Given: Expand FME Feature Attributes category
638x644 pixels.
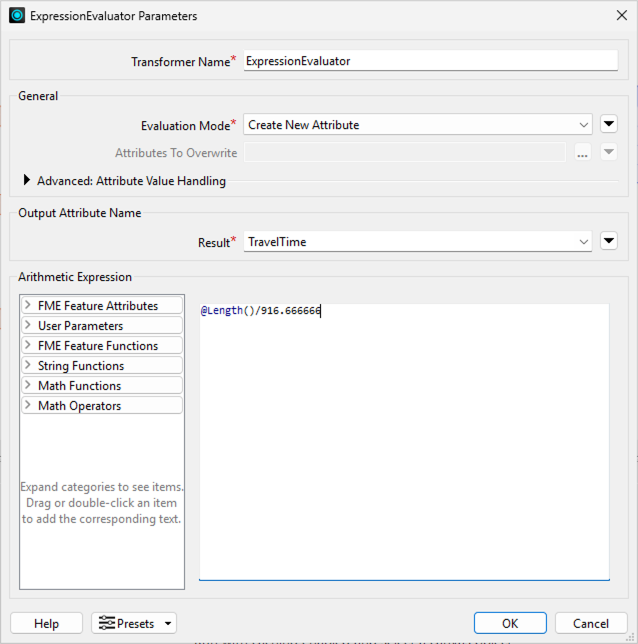Looking at the screenshot, I should [x=102, y=306].
